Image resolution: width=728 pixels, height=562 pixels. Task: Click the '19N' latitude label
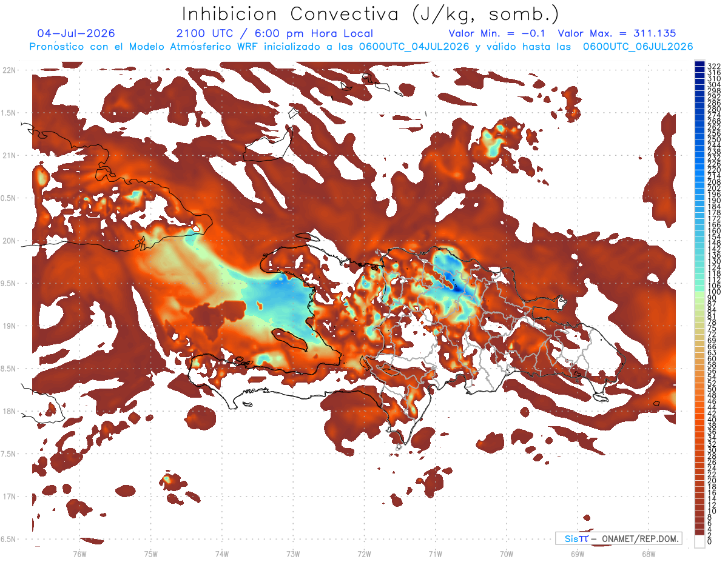pos(9,326)
